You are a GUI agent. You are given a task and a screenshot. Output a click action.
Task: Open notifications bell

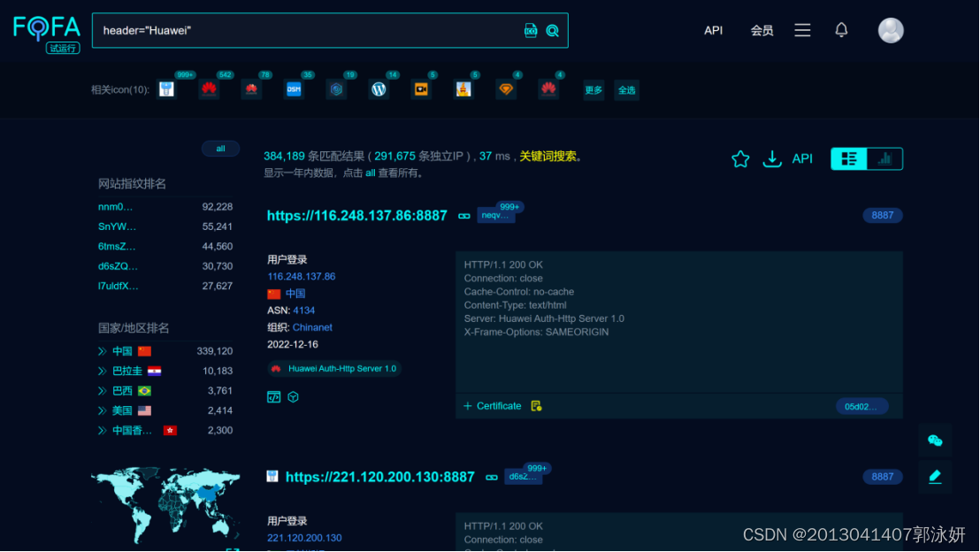click(x=841, y=30)
